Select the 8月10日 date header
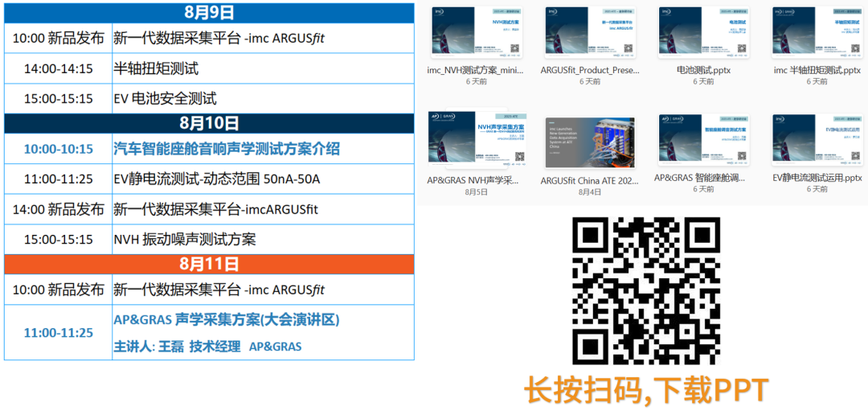 point(209,123)
